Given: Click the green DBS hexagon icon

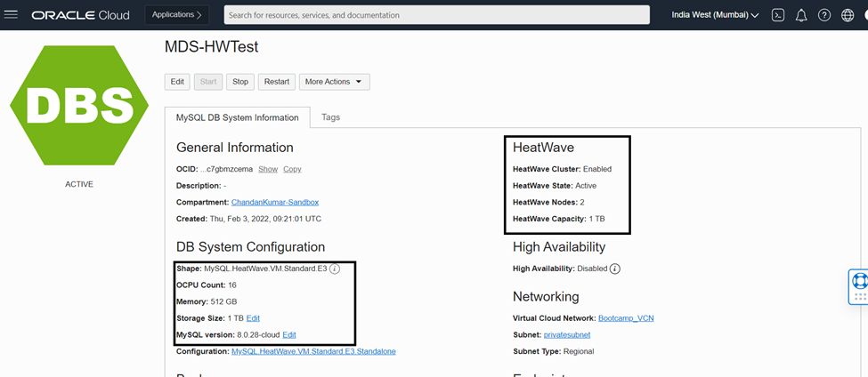Looking at the screenshot, I should pyautogui.click(x=79, y=107).
